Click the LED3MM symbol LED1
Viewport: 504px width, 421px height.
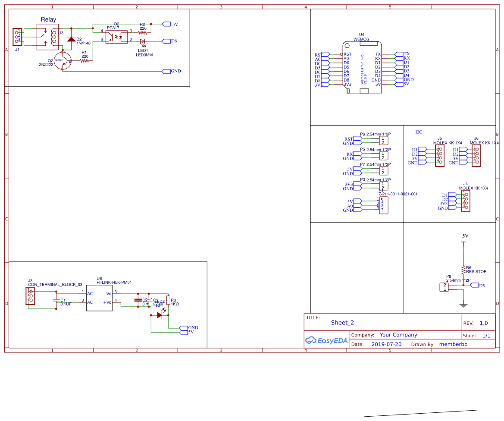(143, 41)
